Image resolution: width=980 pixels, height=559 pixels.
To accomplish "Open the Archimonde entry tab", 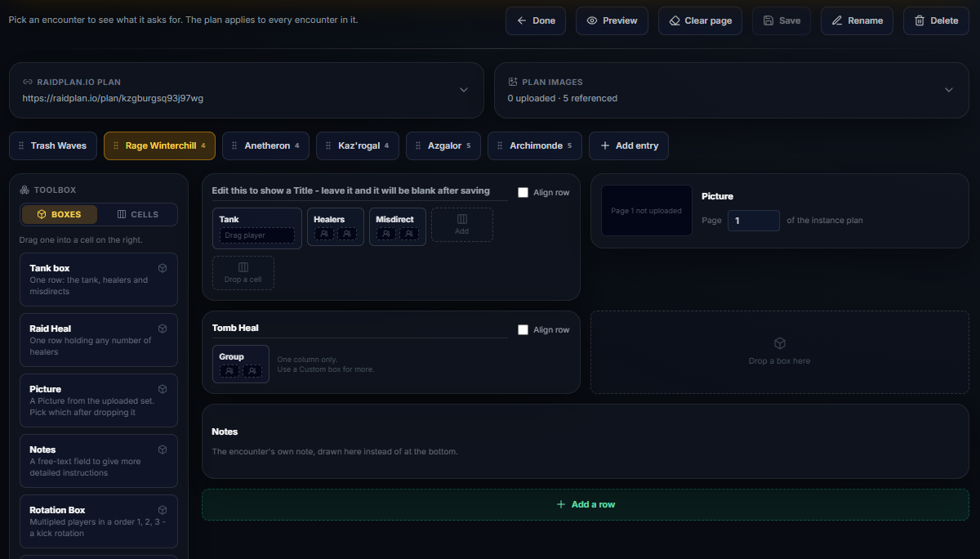I will click(535, 145).
